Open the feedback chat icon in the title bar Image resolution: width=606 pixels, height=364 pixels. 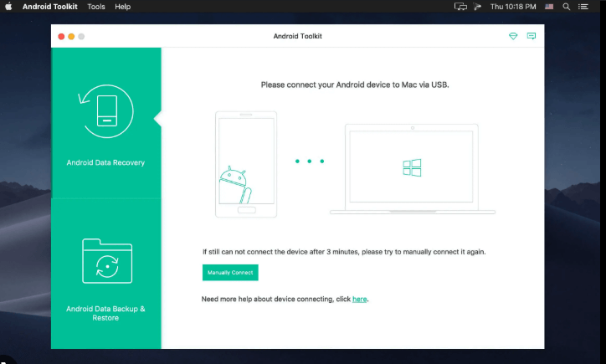click(532, 36)
